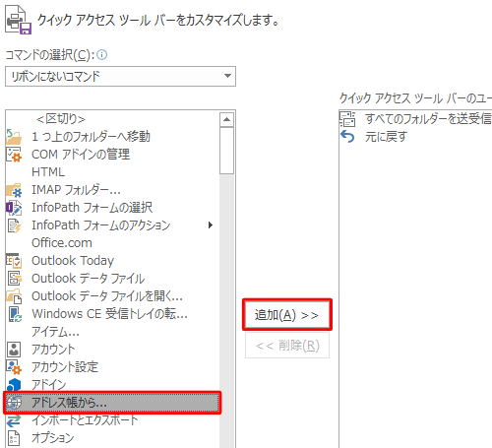This screenshot has height=448, width=492.
Task: Select 元に戻す in toolbar list
Action: click(x=415, y=137)
